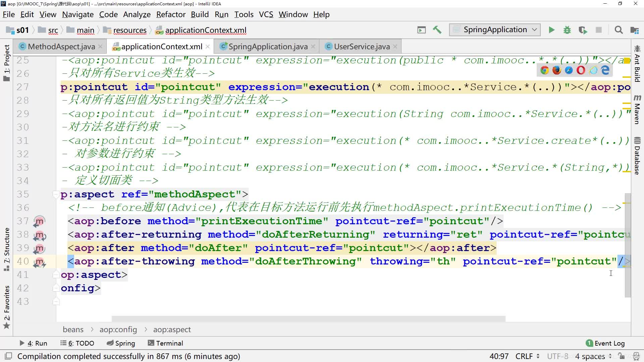The image size is (644, 362).
Task: Click aop:config in the XML breadcrumb
Action: click(118, 329)
